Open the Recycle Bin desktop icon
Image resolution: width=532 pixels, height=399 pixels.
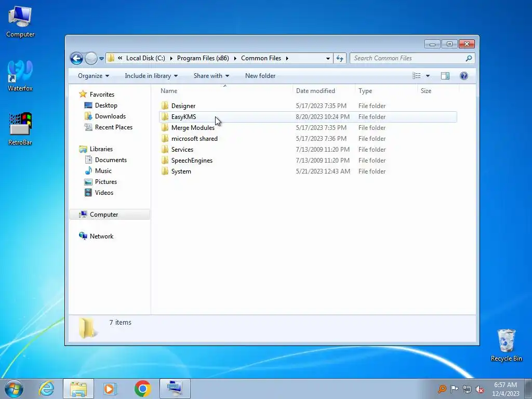(506, 345)
